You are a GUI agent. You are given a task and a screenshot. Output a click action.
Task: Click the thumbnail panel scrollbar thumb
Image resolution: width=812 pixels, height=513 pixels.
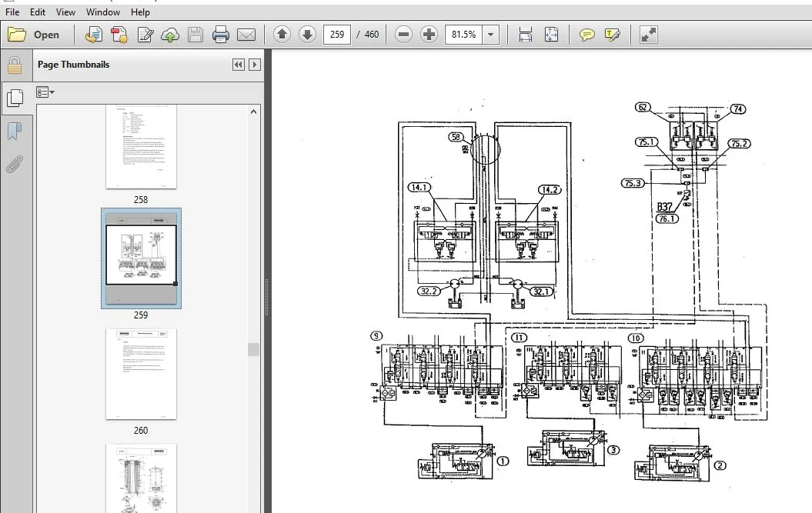pos(253,349)
